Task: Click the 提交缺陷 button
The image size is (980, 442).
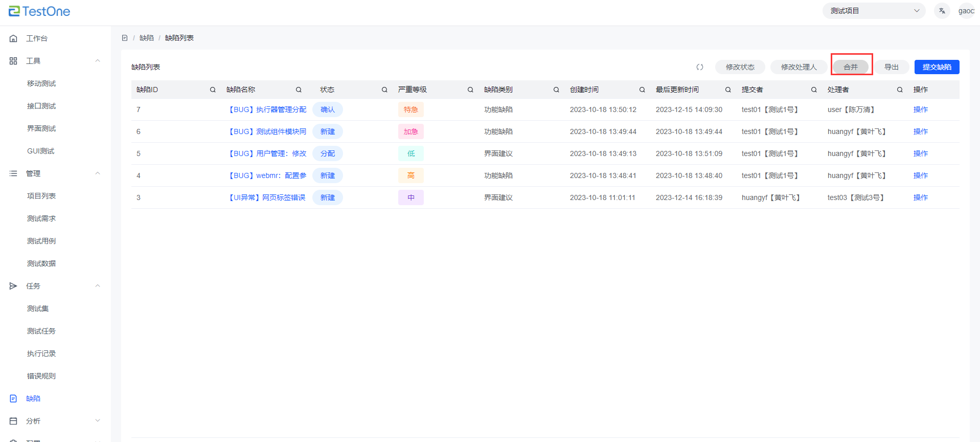Action: coord(937,67)
